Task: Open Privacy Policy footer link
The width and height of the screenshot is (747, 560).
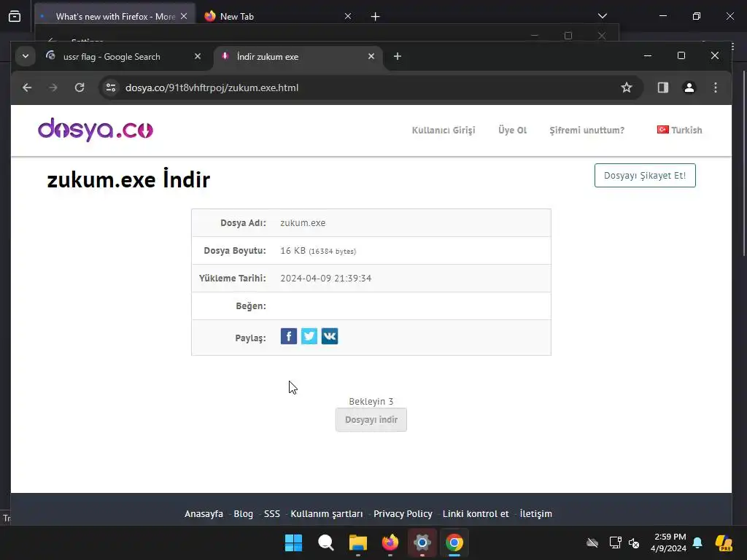Action: click(x=403, y=514)
